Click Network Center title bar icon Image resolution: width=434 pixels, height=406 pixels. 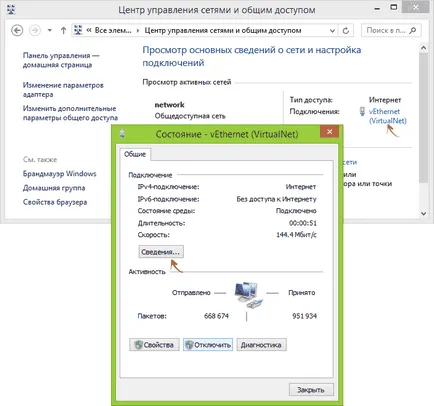click(x=11, y=9)
